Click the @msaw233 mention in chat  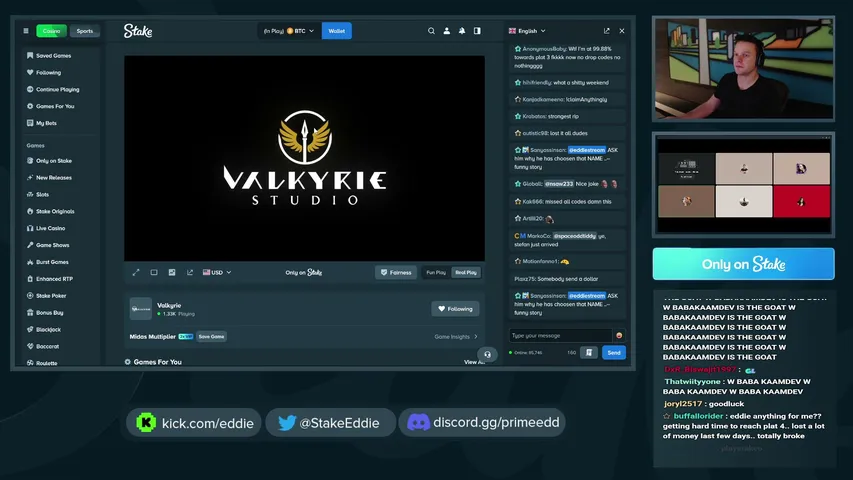click(559, 184)
